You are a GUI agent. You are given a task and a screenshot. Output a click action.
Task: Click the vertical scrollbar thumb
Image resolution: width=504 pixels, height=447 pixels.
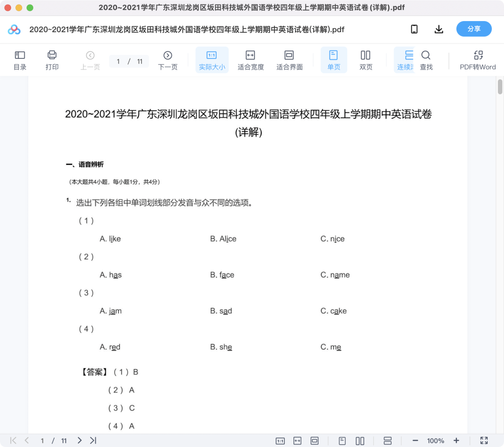pyautogui.click(x=500, y=87)
